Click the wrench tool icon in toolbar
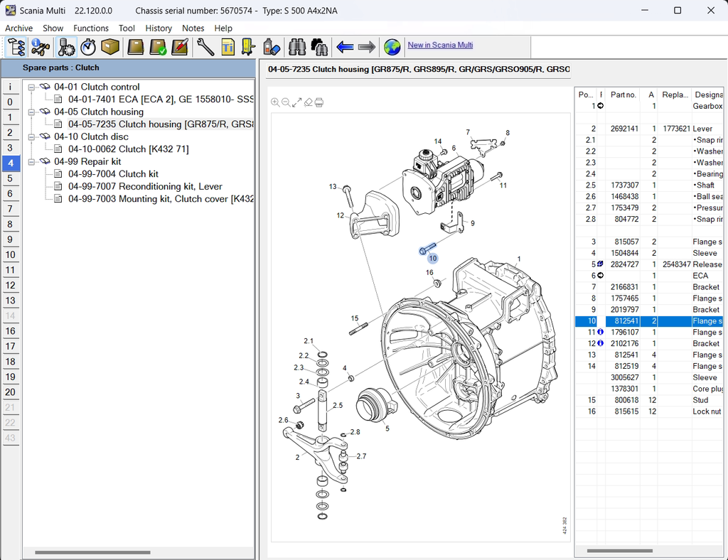 click(x=205, y=47)
